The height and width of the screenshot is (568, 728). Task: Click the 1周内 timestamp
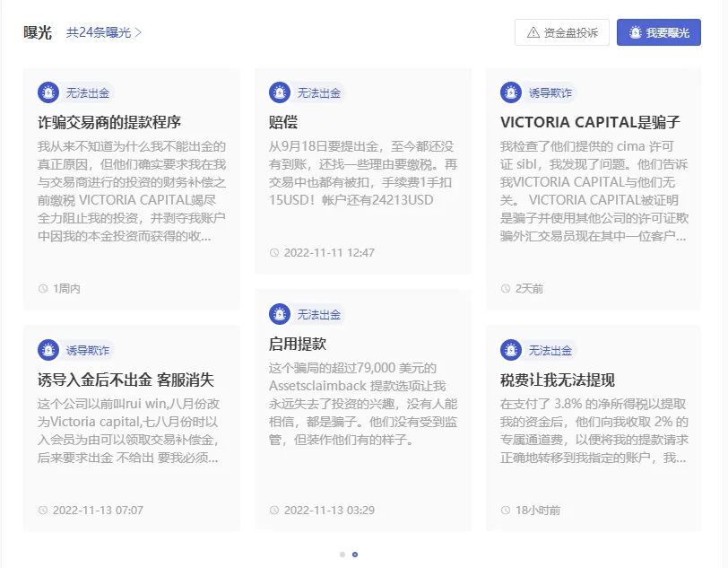coord(66,289)
